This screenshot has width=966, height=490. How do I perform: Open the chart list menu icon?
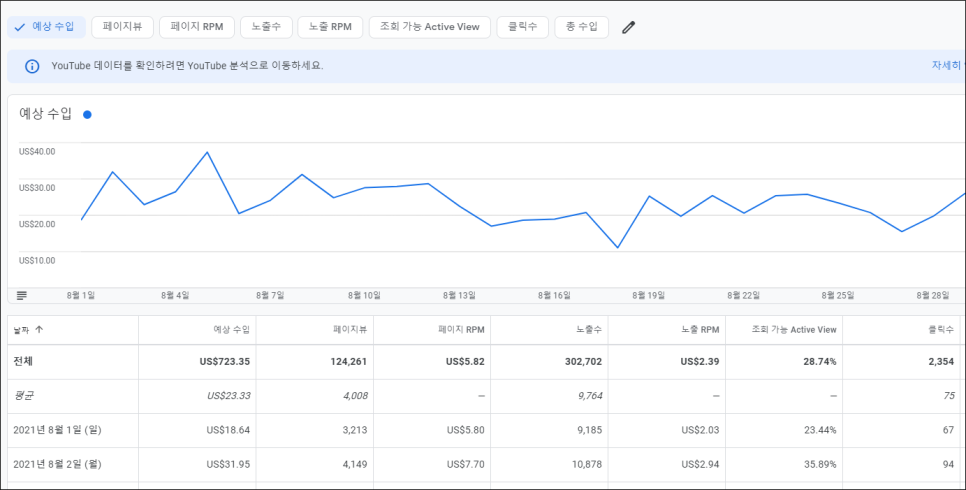(x=22, y=295)
